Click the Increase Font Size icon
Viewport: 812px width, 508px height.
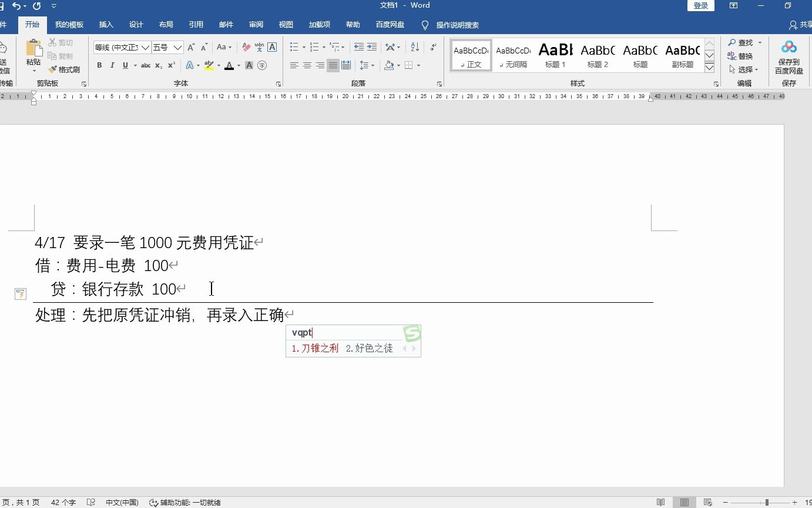click(191, 48)
